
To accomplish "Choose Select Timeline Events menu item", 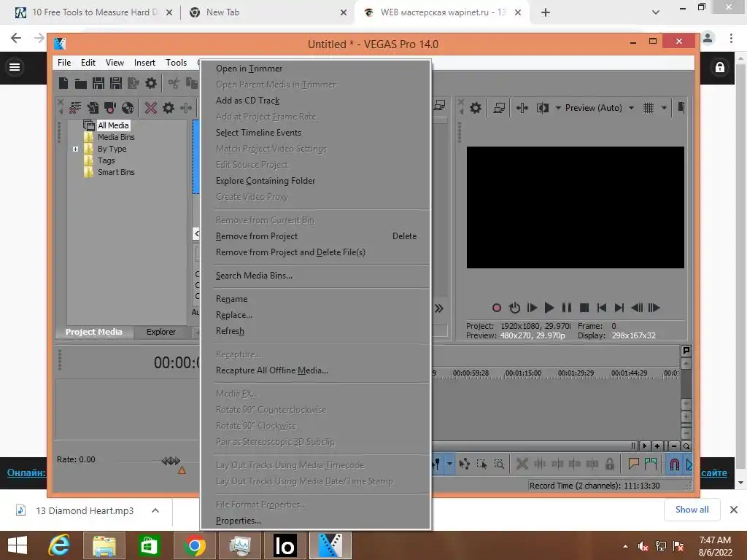I will (315, 133).
